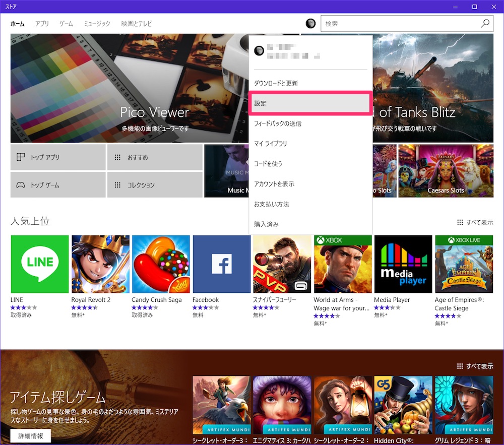Open the Music Maker promo tile
The image size is (504, 445).
tap(226, 171)
